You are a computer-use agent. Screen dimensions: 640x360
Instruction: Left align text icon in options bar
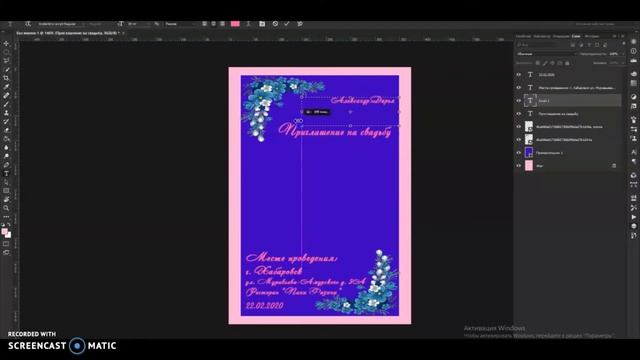click(x=204, y=24)
